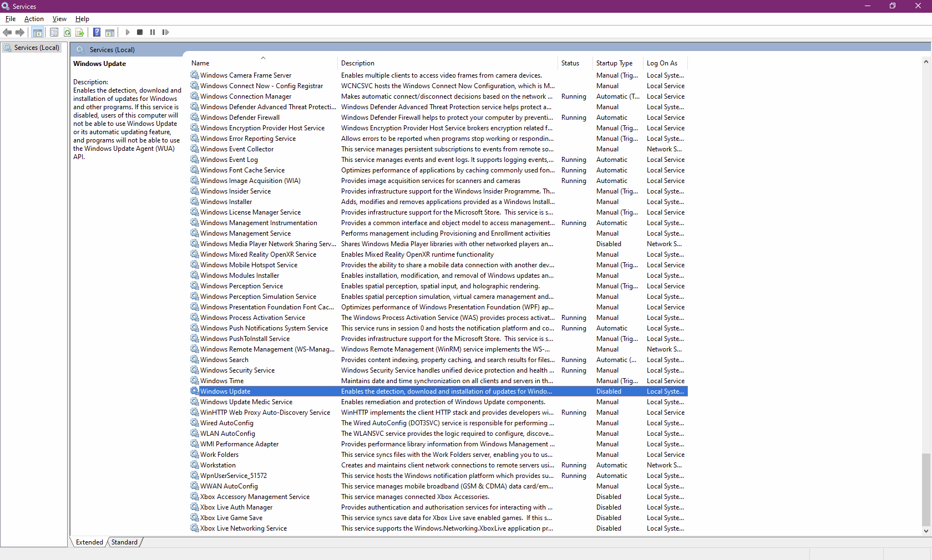Click the scroll-down arrow of the services list
This screenshot has width=932, height=560.
coord(926,531)
